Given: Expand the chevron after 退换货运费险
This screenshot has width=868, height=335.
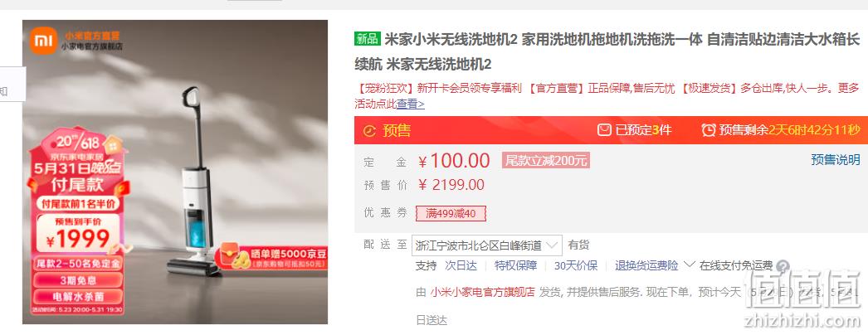Looking at the screenshot, I should click(690, 265).
